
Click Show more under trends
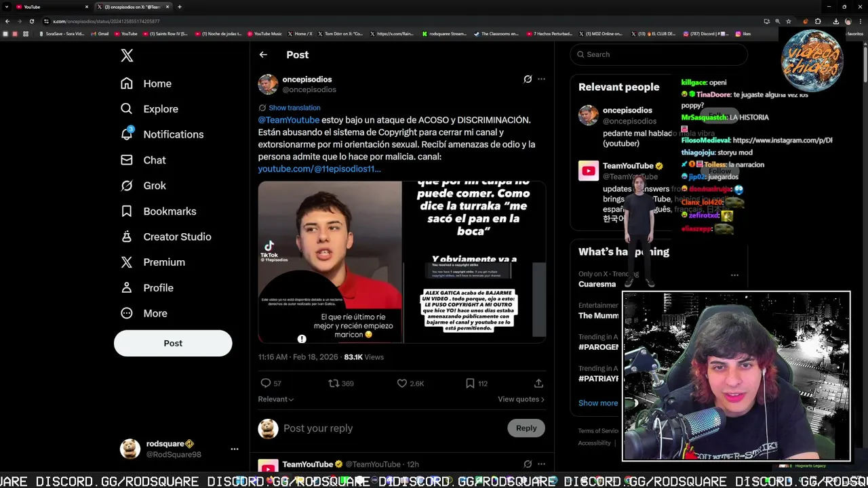point(598,403)
